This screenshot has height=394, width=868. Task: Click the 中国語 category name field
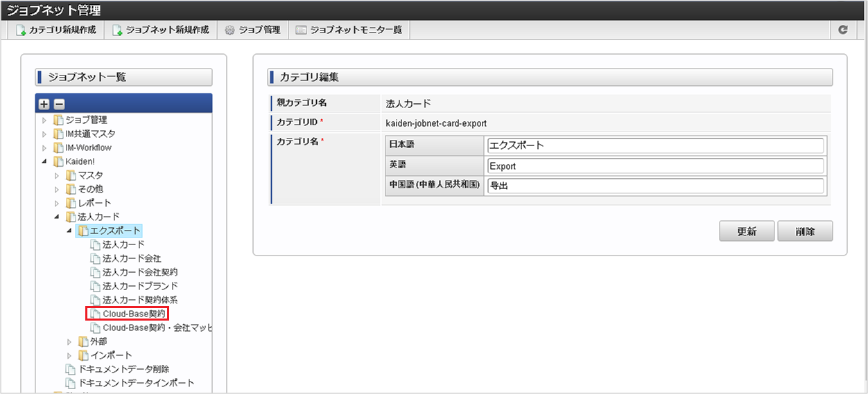(655, 186)
